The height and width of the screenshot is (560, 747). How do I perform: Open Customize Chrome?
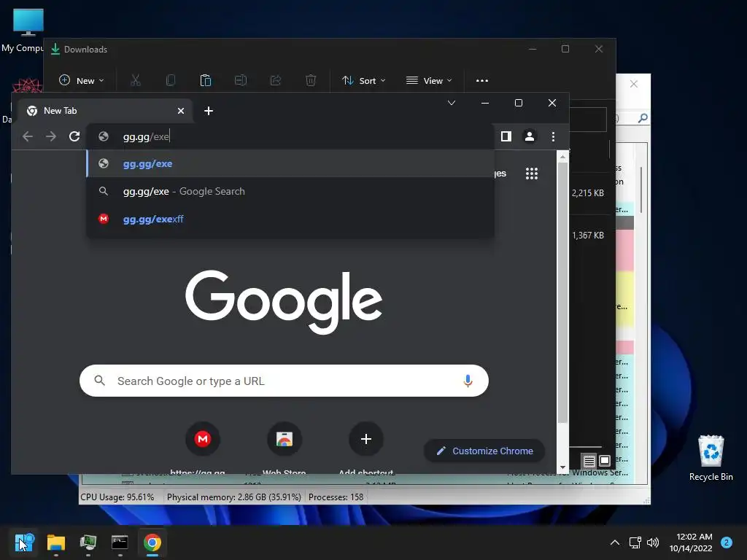click(484, 451)
